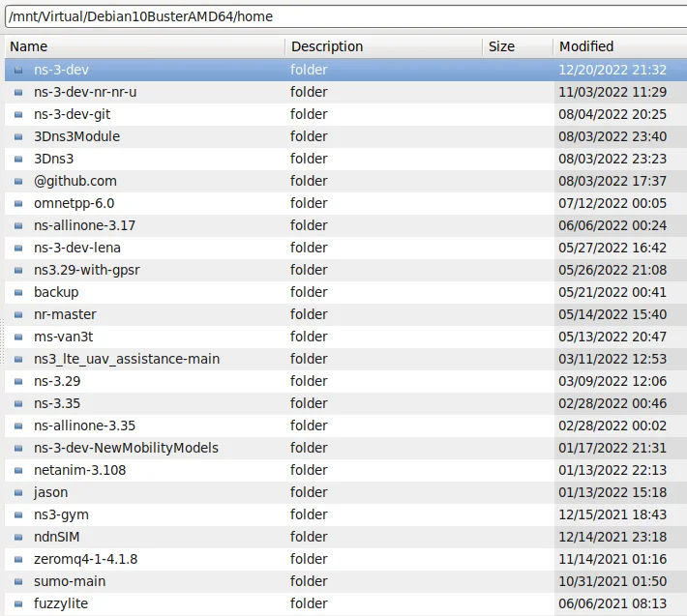
Task: Click the folder icon beside 3Dns3
Action: (18, 159)
